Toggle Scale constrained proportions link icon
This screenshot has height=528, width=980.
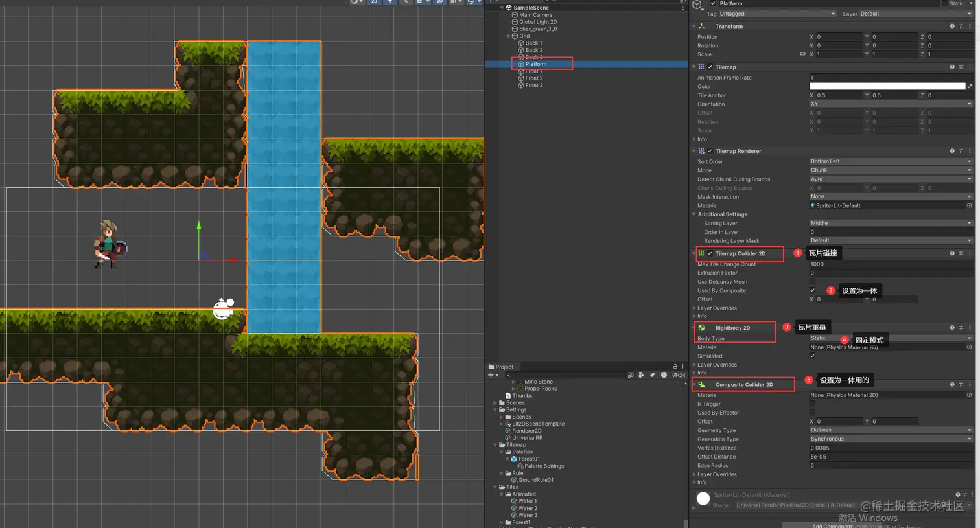802,54
